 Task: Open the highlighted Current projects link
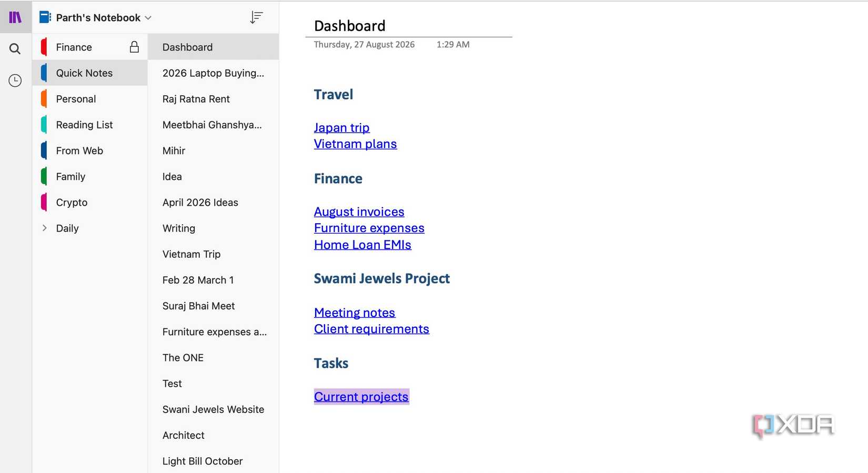361,397
